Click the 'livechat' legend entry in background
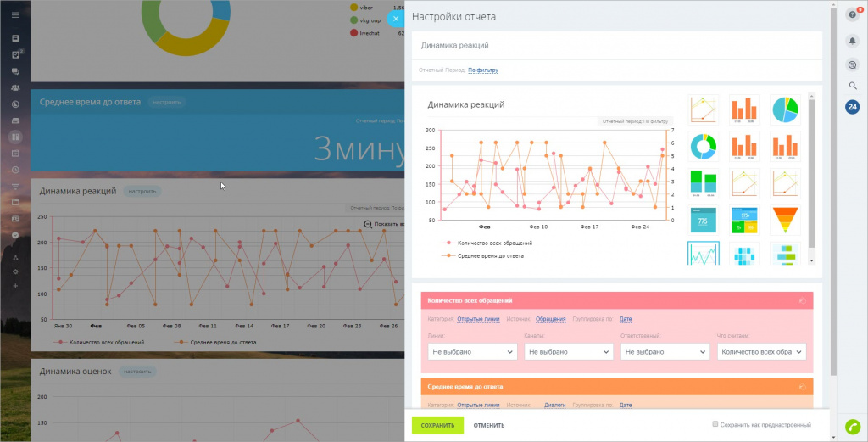This screenshot has height=442, width=868. tap(365, 33)
